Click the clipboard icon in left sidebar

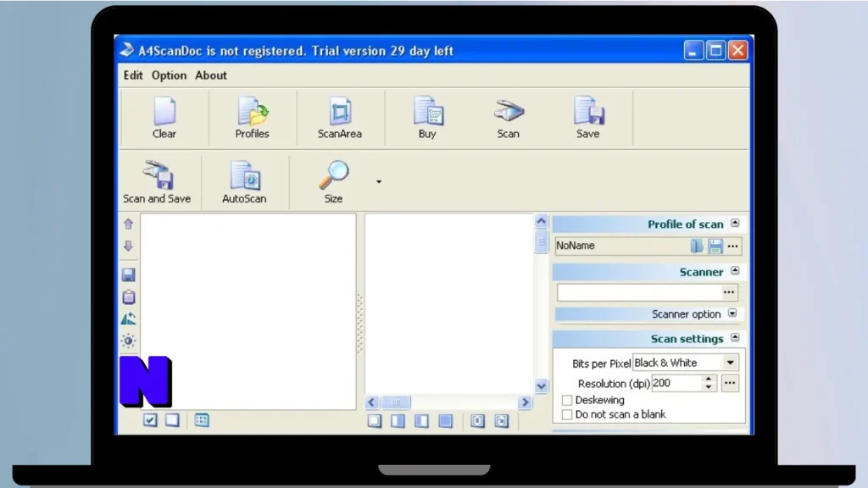coord(129,297)
